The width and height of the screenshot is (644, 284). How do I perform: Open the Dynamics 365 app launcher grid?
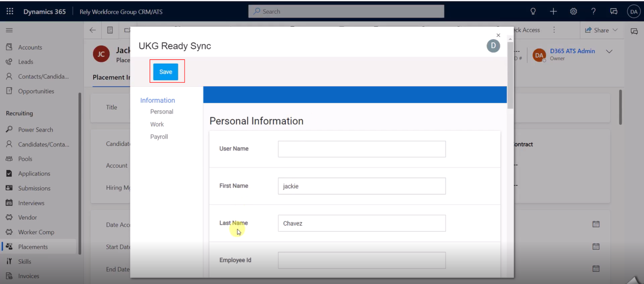pos(10,11)
